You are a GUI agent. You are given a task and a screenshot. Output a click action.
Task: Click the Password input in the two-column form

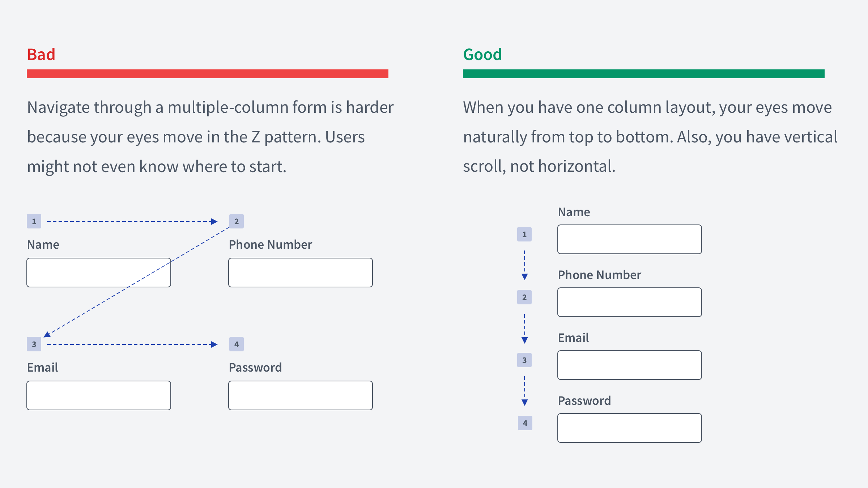(301, 395)
